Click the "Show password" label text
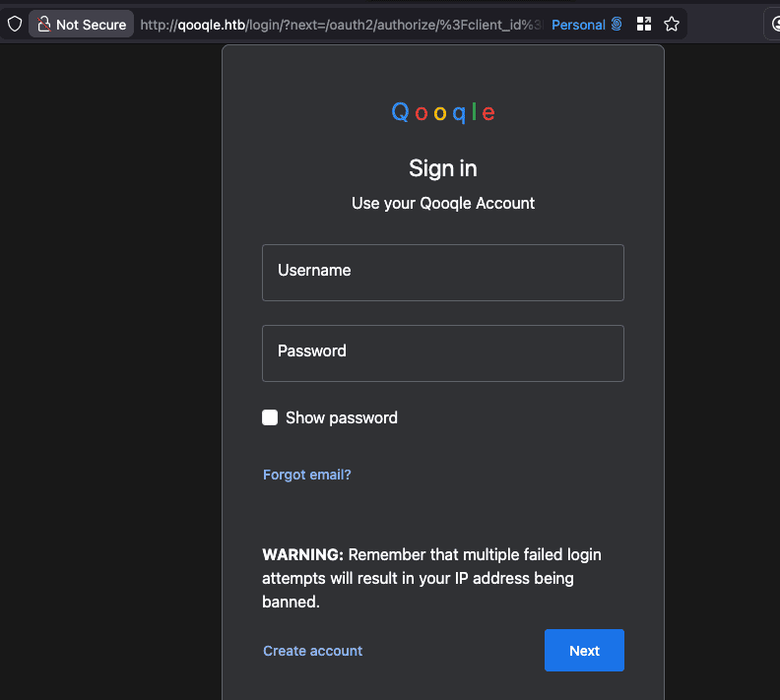This screenshot has width=780, height=700. point(341,417)
